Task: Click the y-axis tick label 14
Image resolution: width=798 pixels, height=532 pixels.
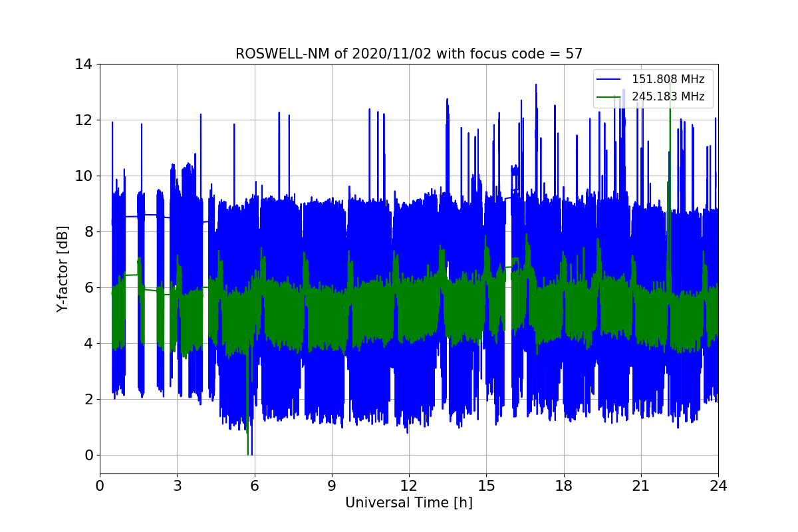Action: click(84, 65)
